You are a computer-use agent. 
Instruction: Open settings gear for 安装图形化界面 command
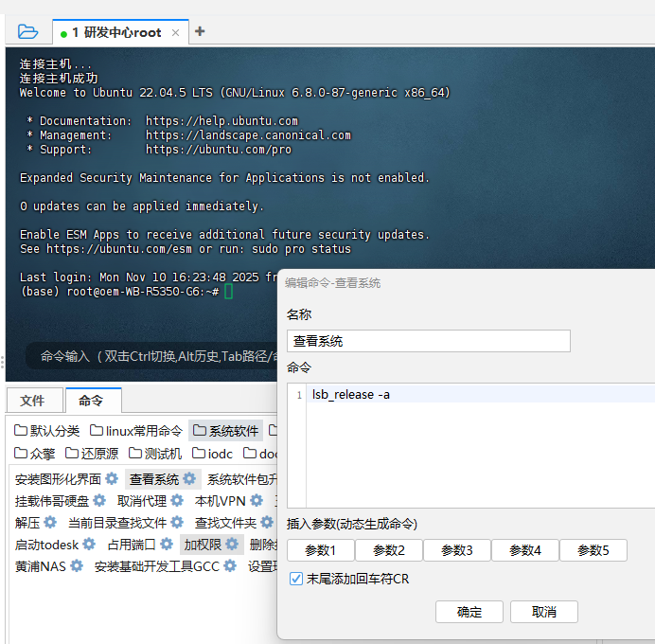[112, 479]
